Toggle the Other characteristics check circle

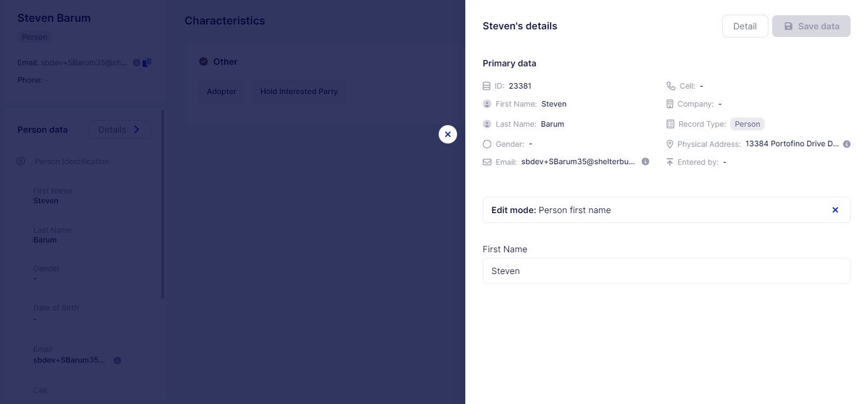point(204,61)
